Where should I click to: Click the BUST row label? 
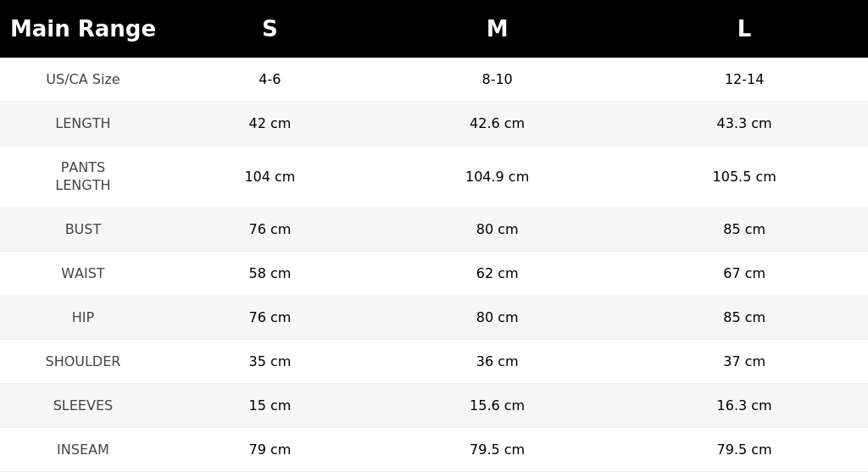(83, 229)
